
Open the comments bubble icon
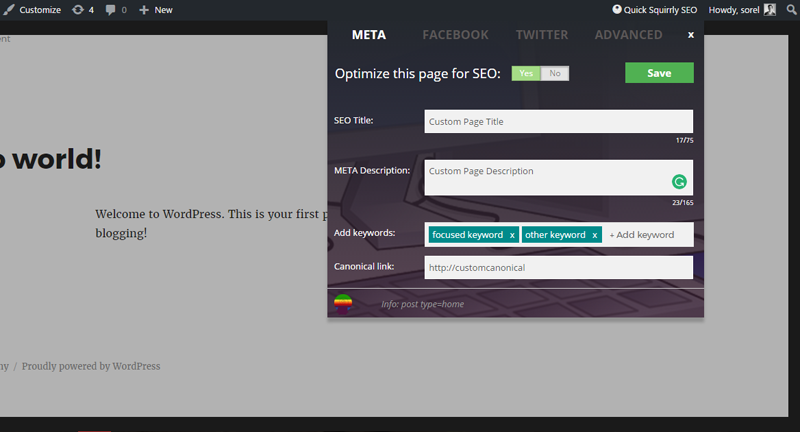[110, 10]
